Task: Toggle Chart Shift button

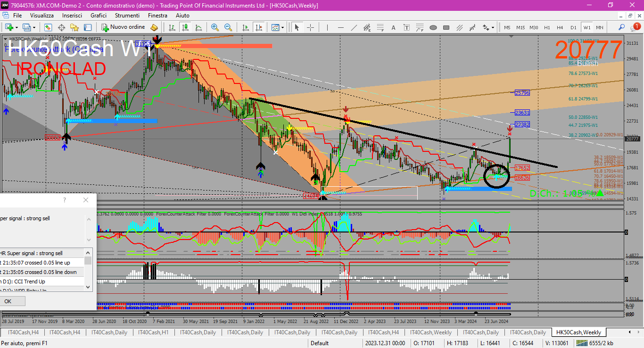Action: (x=259, y=27)
